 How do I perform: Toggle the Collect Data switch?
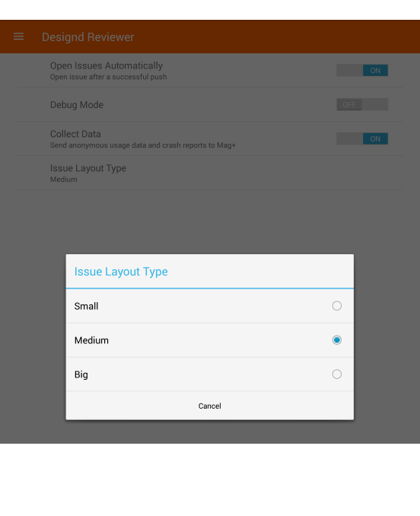click(362, 139)
